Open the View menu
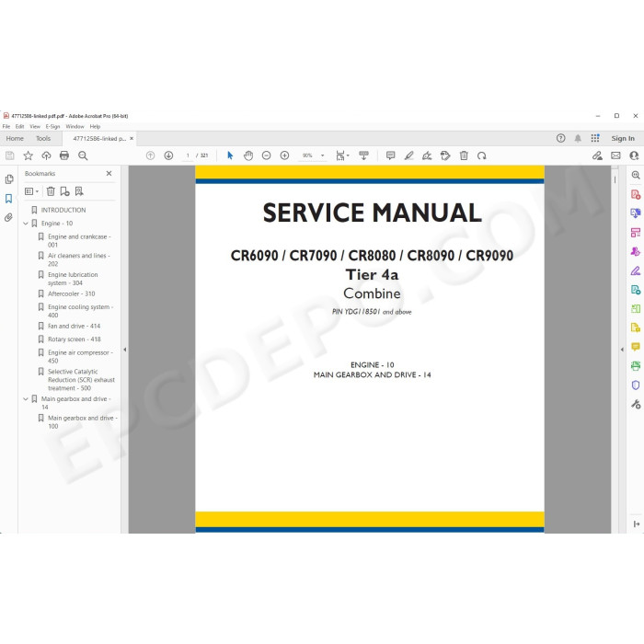The width and height of the screenshot is (644, 644). pyautogui.click(x=35, y=127)
